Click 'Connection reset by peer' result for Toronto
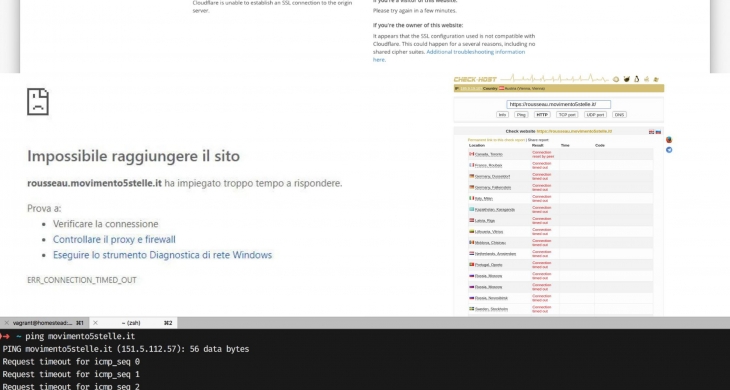Viewport: 730px width, 390px height. point(543,155)
